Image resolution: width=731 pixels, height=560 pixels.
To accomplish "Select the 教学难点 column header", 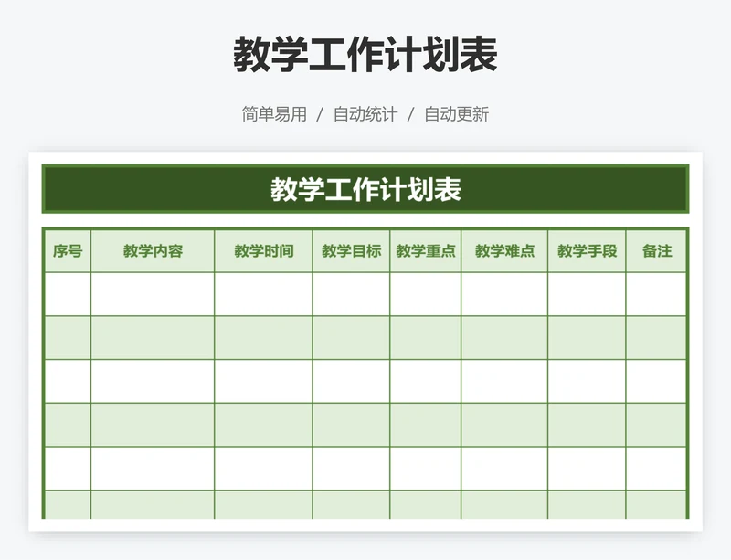I will coord(504,251).
